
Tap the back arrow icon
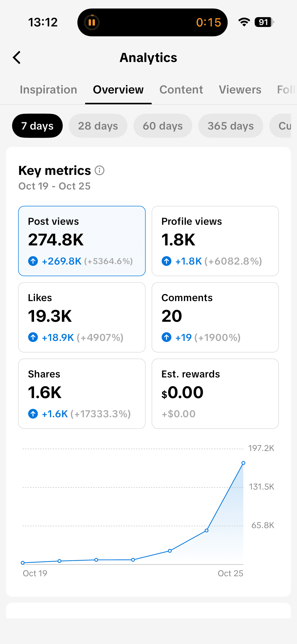pos(17,58)
